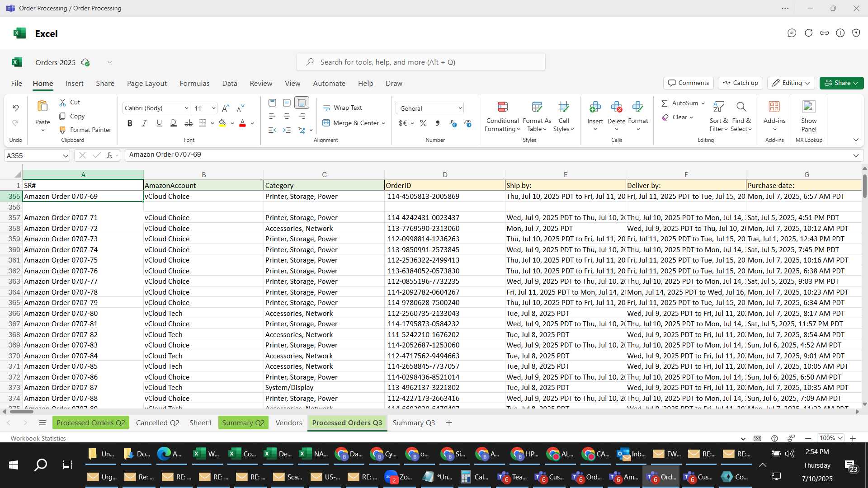Viewport: 868px width, 488px height.
Task: Switch to Cancelled Q2 sheet tab
Action: (157, 422)
